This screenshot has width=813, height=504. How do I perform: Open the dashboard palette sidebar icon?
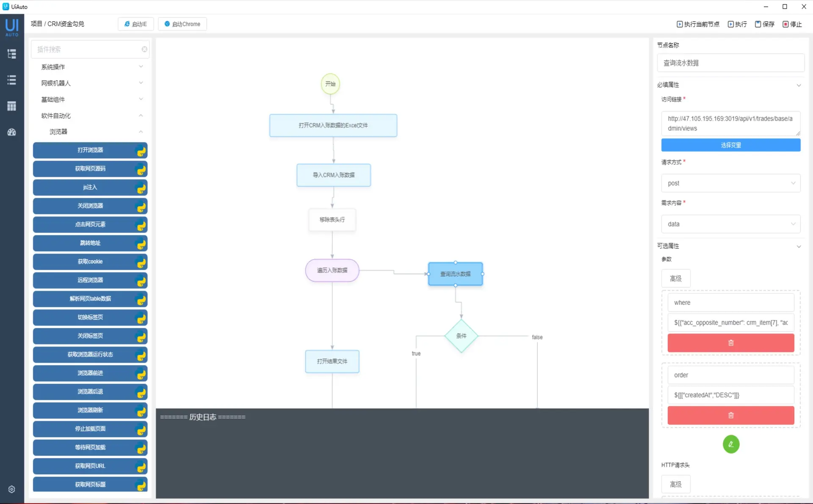point(11,132)
